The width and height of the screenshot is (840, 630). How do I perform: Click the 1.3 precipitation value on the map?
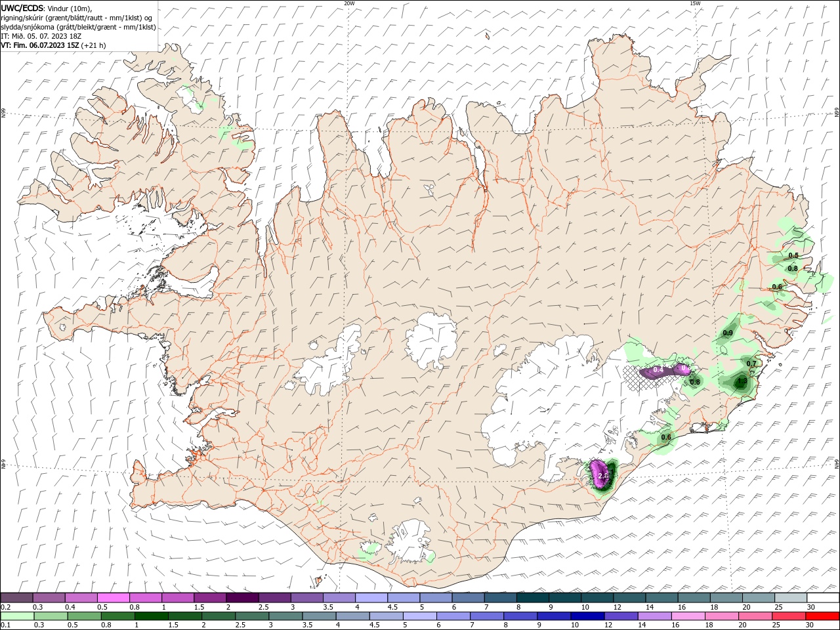(x=742, y=381)
